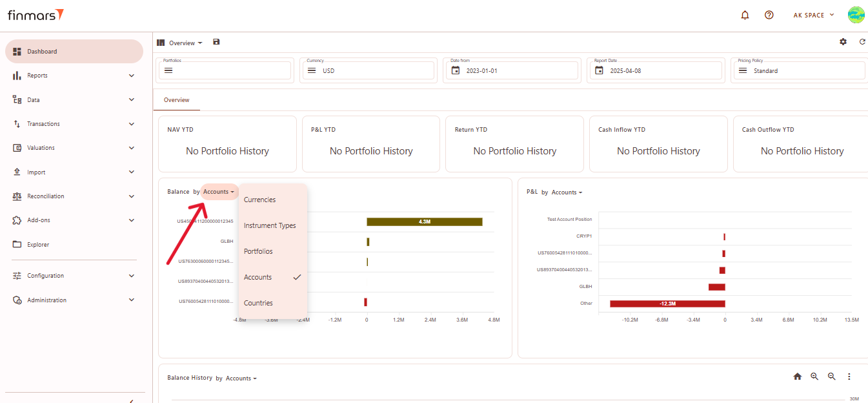The width and height of the screenshot is (868, 403).
Task: Reset Balance History chart with home icon
Action: coord(797,377)
